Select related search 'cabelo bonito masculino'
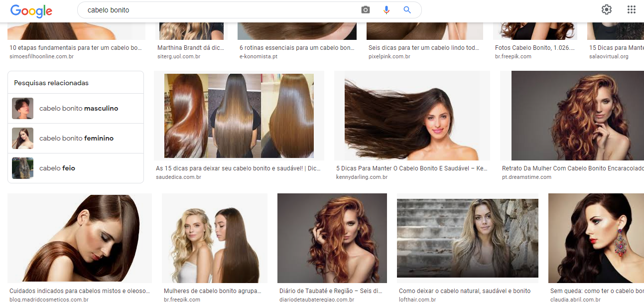 (79, 109)
